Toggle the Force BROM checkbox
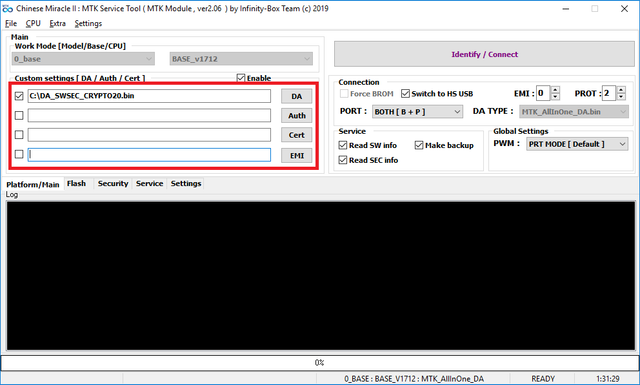Screen dimensions: 640x385 pyautogui.click(x=344, y=93)
